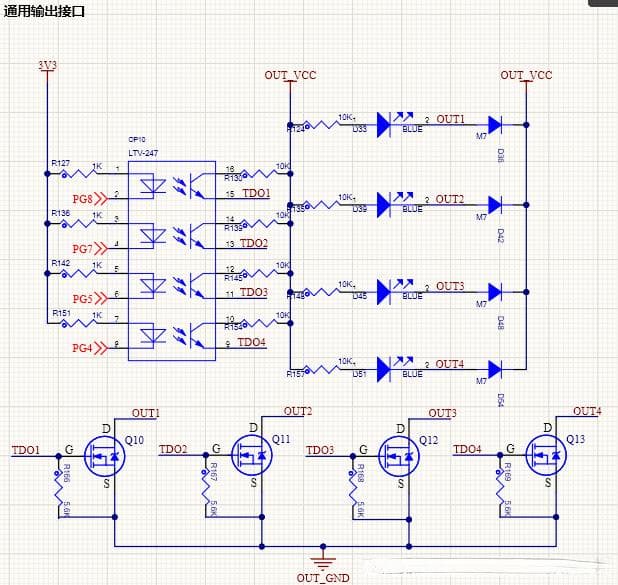Click the TDO2 label at Q11 gate
This screenshot has width=618, height=585.
[x=173, y=449]
